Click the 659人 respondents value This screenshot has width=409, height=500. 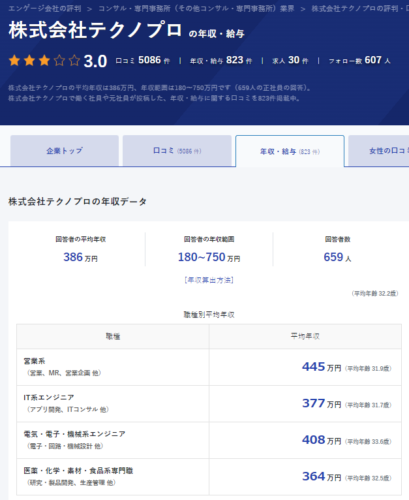337,257
